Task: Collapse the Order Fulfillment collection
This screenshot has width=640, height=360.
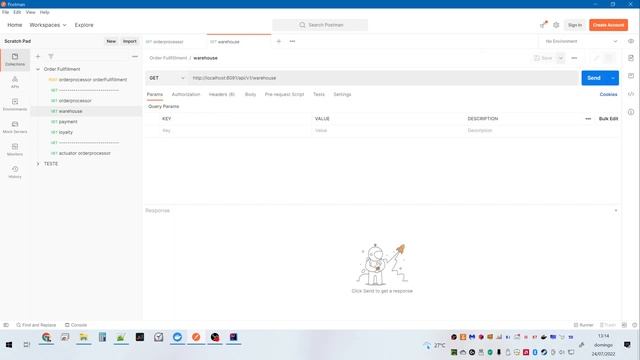Action: tap(38, 69)
